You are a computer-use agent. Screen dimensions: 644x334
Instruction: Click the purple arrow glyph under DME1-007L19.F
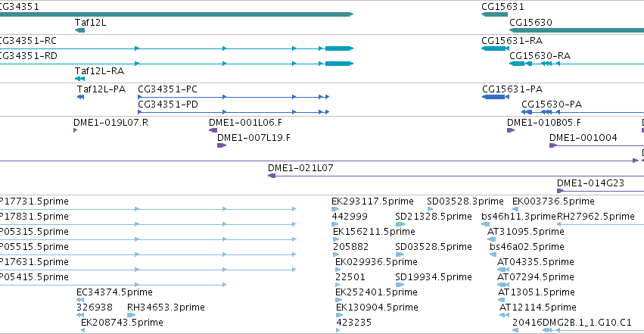click(x=222, y=145)
